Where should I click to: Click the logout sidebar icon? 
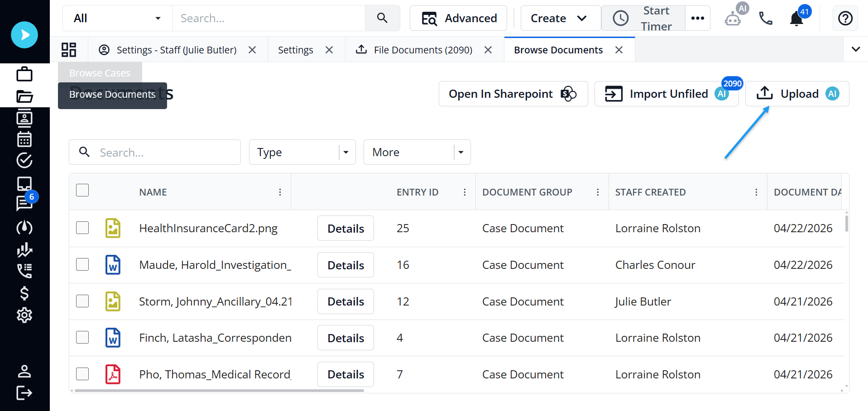(x=24, y=393)
